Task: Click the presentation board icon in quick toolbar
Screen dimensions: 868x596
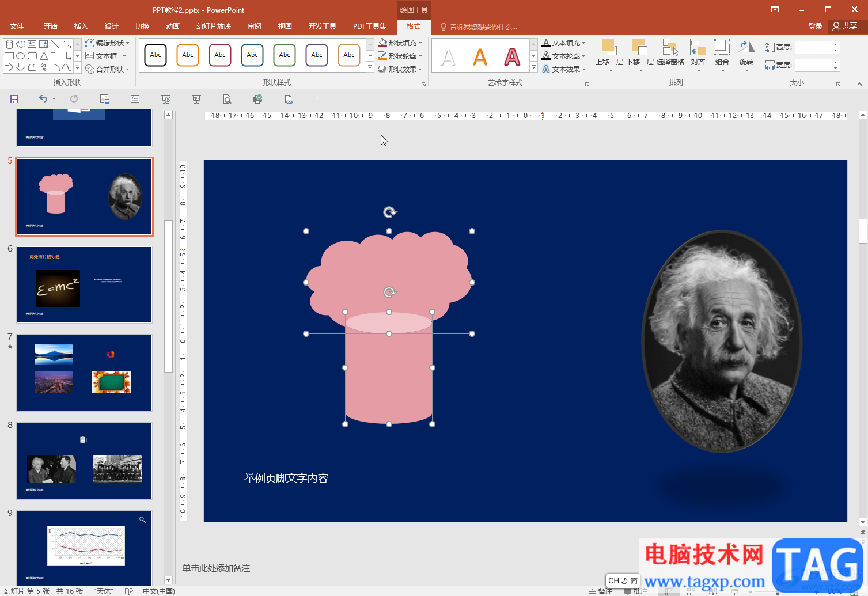Action: 196,99
